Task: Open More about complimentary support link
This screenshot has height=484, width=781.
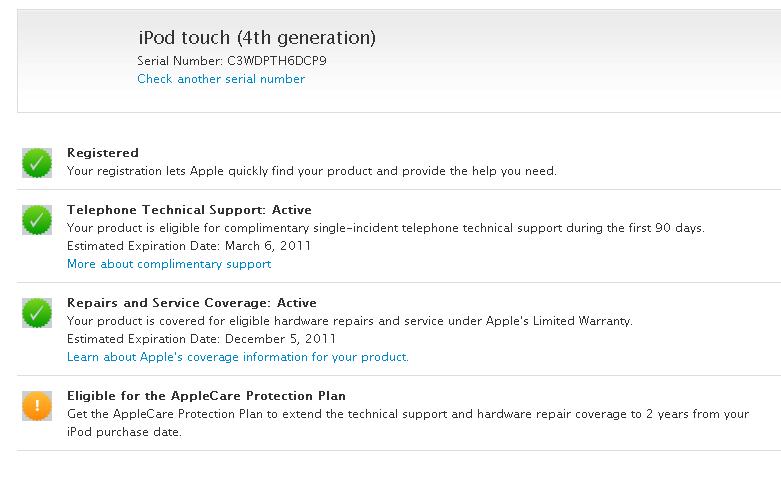Action: pos(169,264)
